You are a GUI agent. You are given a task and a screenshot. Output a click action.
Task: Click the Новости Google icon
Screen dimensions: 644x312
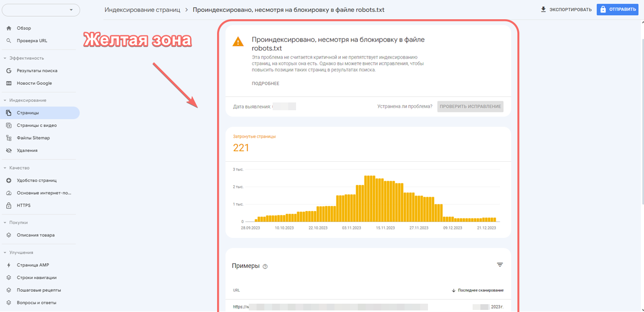(9, 83)
